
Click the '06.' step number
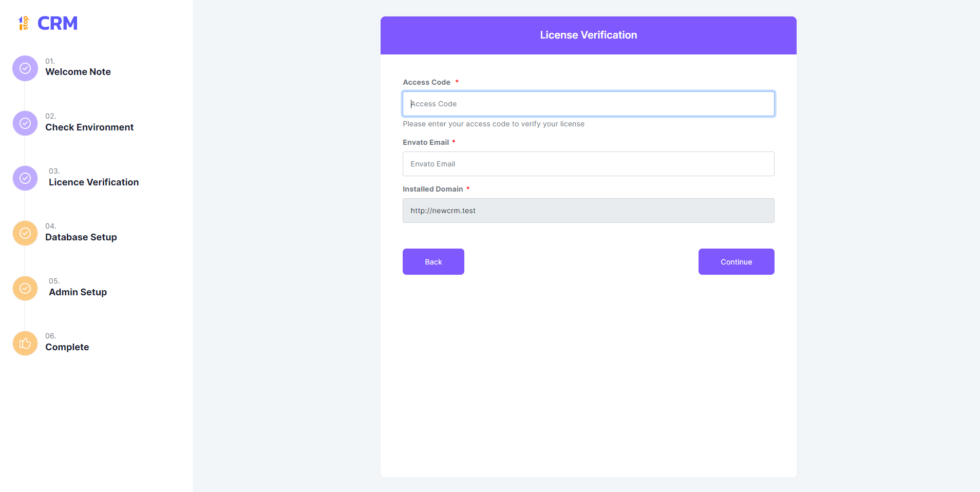[x=50, y=336]
